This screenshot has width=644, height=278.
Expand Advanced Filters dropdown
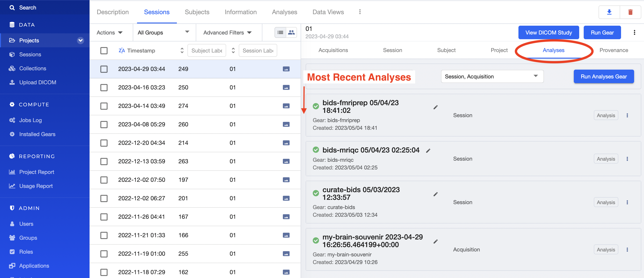tap(227, 32)
